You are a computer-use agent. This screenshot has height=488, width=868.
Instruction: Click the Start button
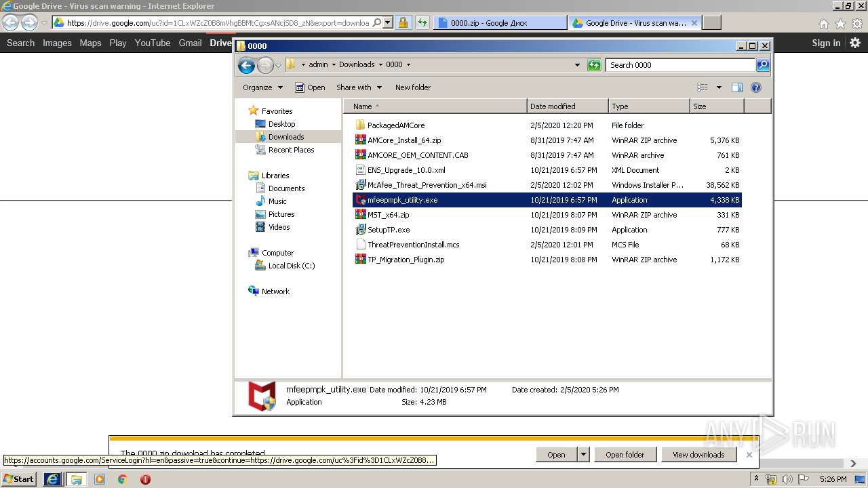[19, 479]
